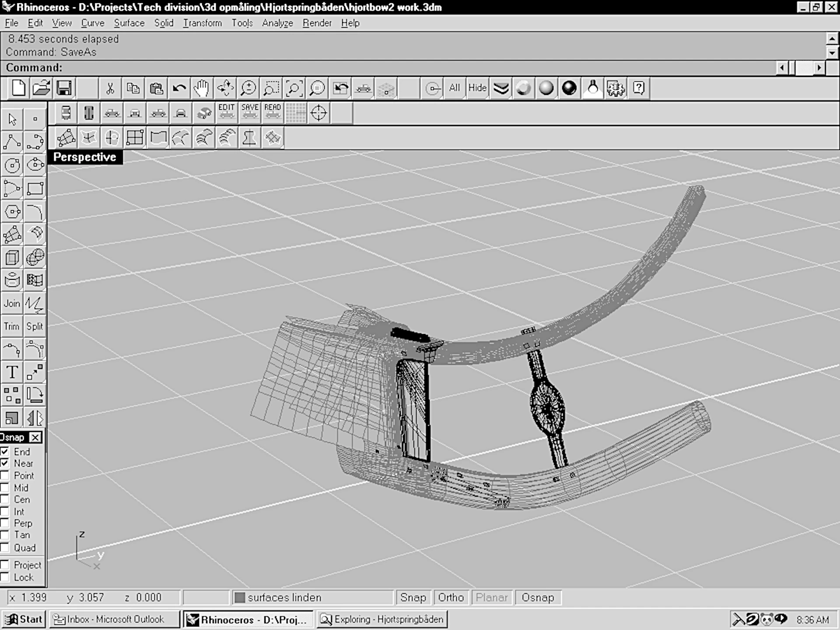The height and width of the screenshot is (630, 840).
Task: Undo the last action with the arrow icon
Action: point(179,88)
